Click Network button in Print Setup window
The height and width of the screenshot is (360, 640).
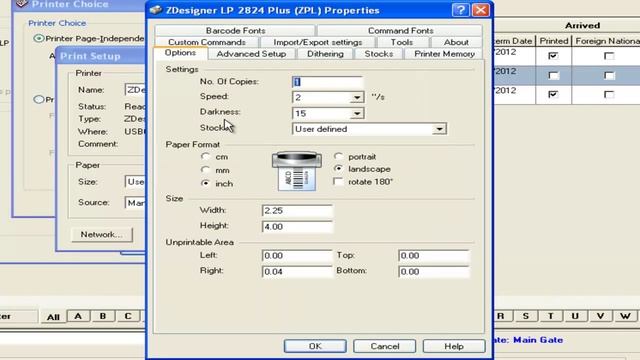point(102,235)
